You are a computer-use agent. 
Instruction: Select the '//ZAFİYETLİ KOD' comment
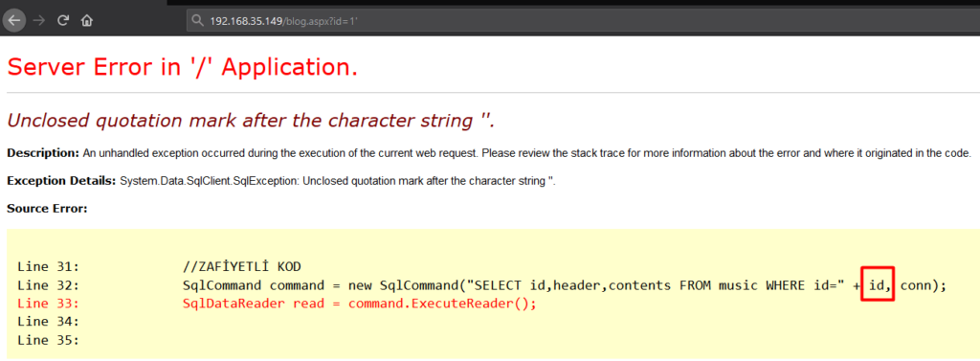(x=242, y=267)
